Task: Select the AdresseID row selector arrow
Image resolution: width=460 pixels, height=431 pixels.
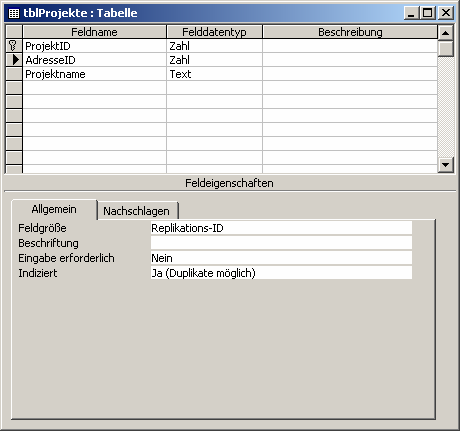Action: point(15,60)
